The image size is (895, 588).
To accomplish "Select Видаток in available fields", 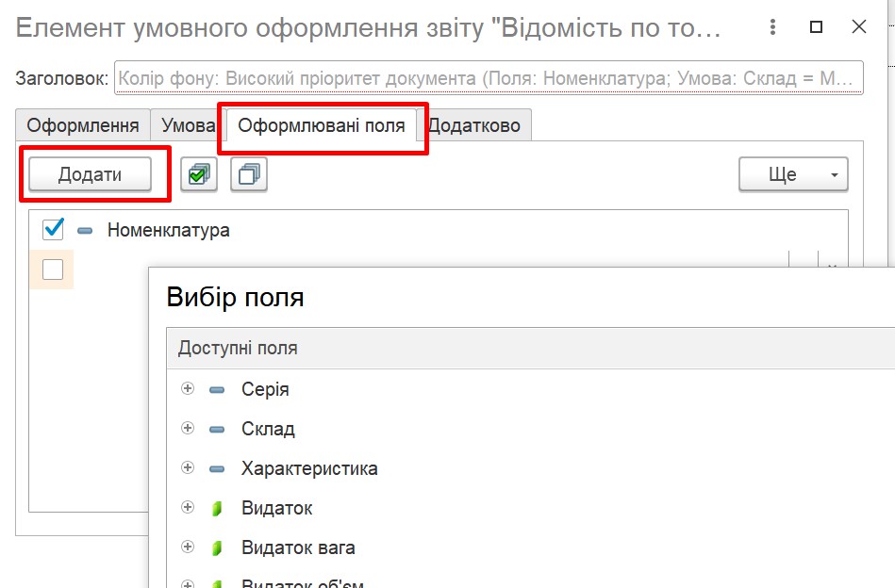I will [x=277, y=508].
